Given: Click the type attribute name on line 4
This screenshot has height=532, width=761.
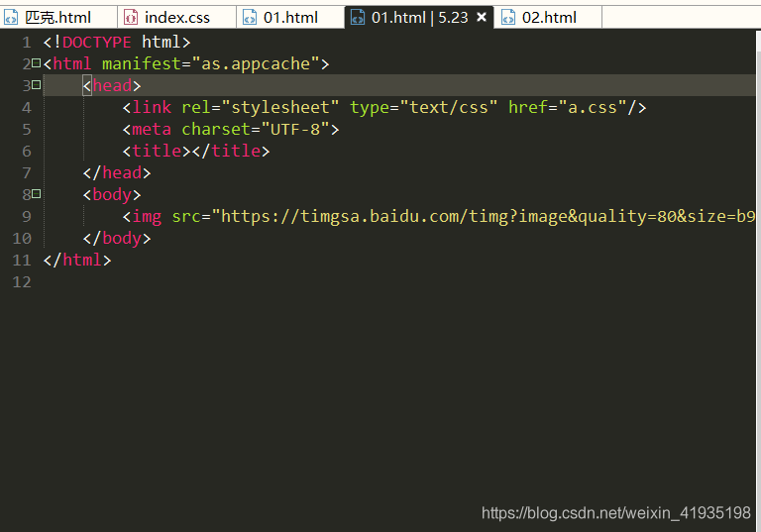Looking at the screenshot, I should [x=370, y=107].
